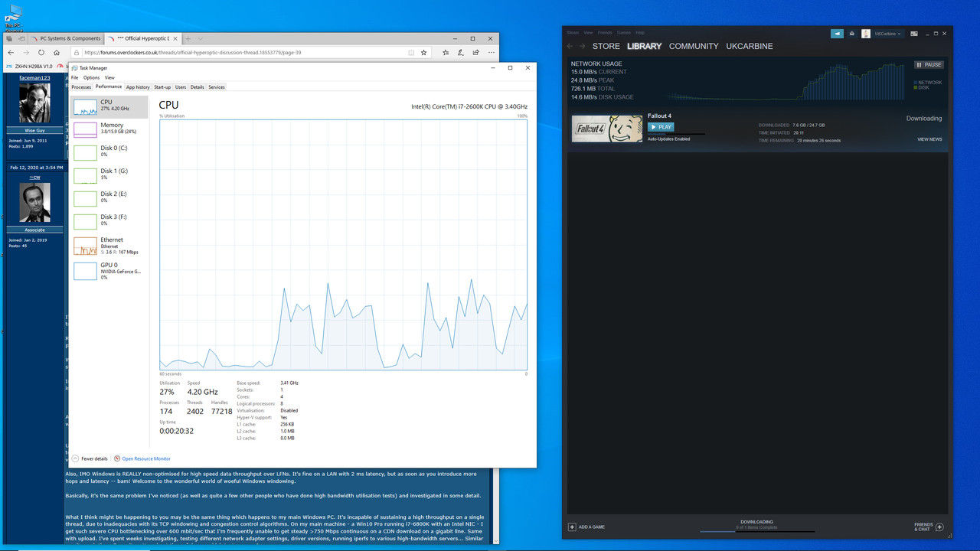The image size is (980, 551).
Task: Select the GPU 0 performance item
Action: coord(109,271)
